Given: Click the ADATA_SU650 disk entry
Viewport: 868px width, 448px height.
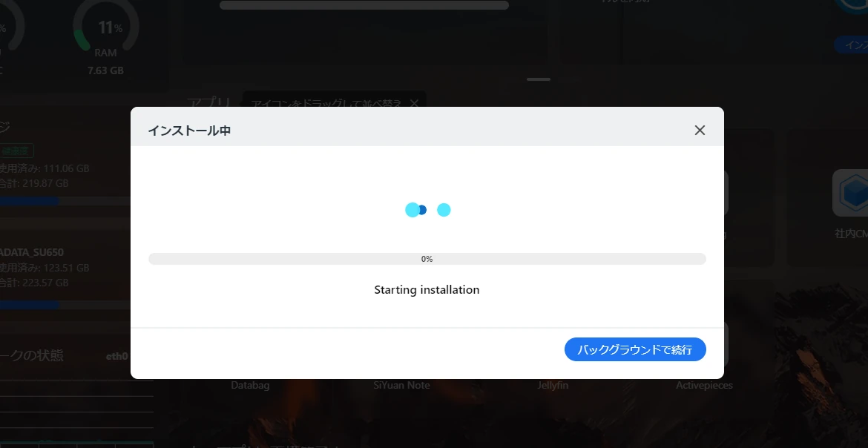Looking at the screenshot, I should pos(32,252).
